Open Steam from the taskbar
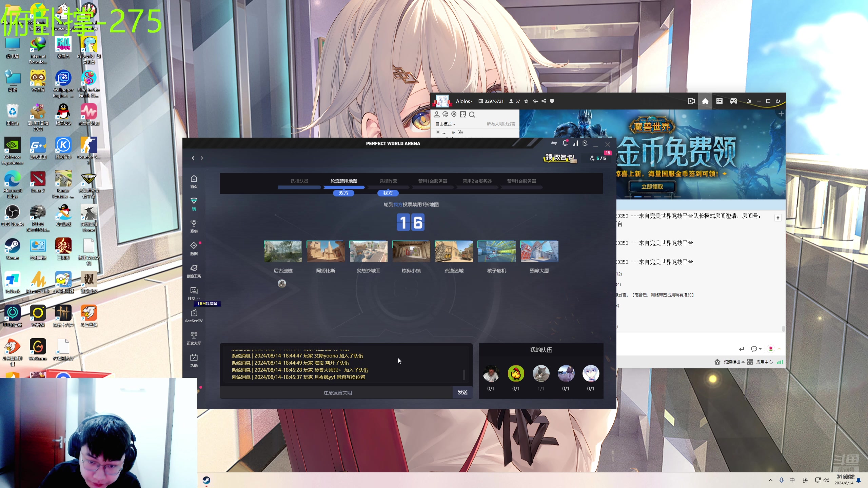 [x=206, y=480]
